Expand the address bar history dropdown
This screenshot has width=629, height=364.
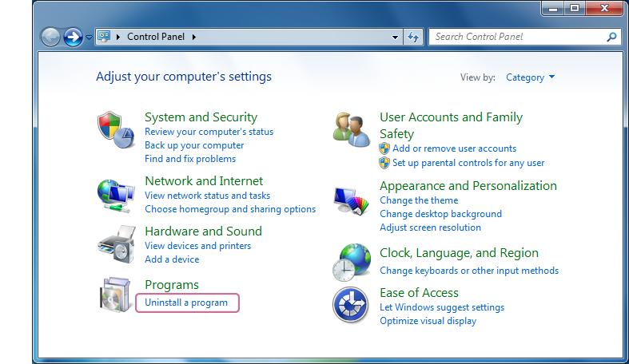click(395, 38)
